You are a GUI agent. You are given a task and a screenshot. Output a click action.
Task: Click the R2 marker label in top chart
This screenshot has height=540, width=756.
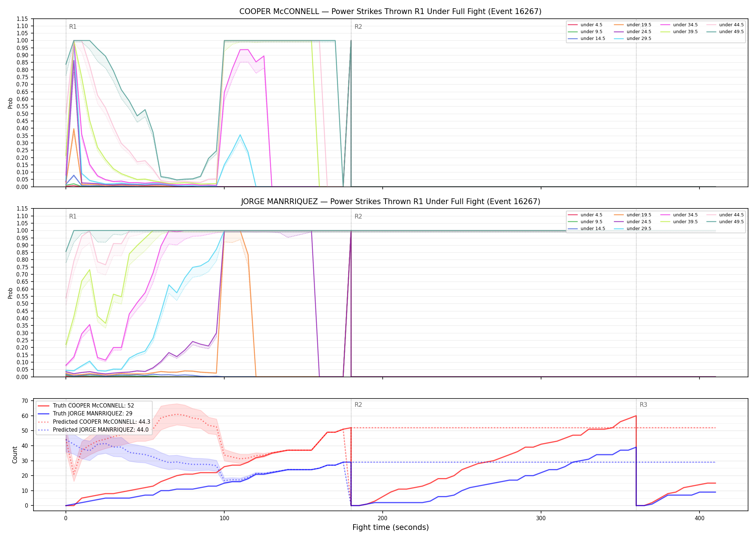(358, 27)
